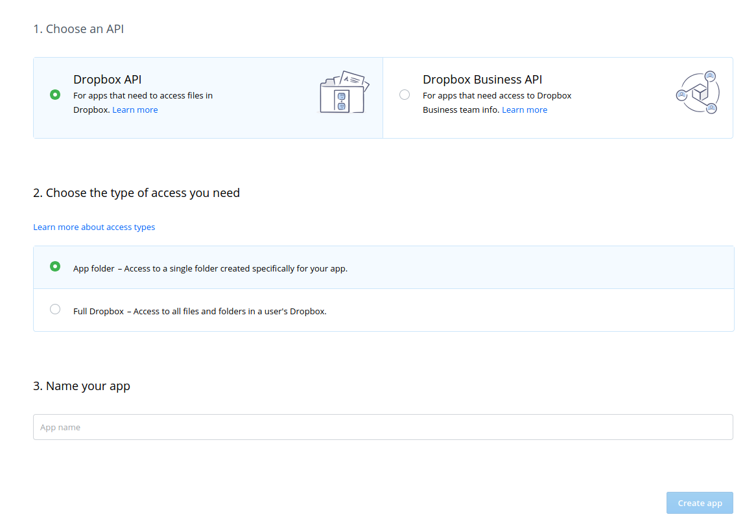Choose the Full Dropbox access radio button
This screenshot has height=532, width=756.
[55, 309]
